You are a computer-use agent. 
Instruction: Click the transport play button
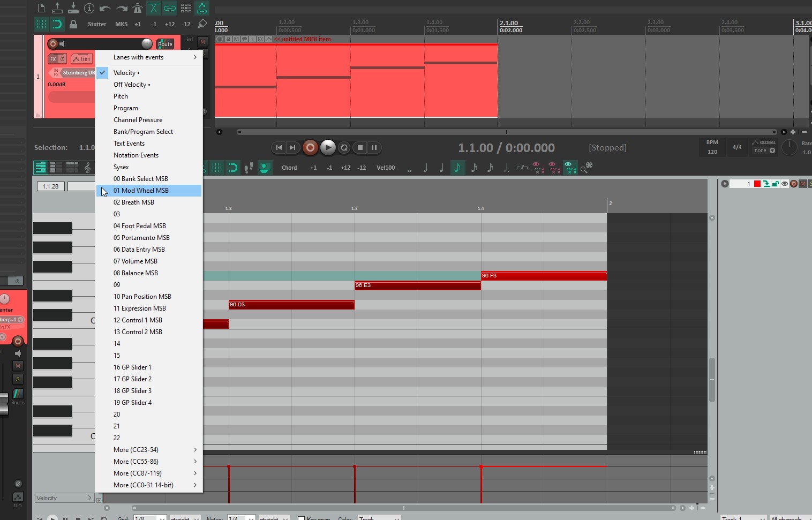(x=328, y=148)
